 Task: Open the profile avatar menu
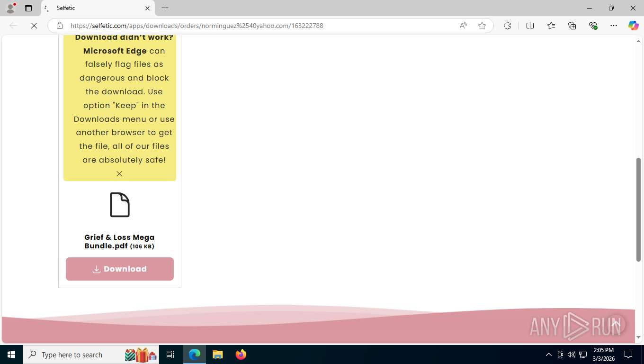click(10, 8)
